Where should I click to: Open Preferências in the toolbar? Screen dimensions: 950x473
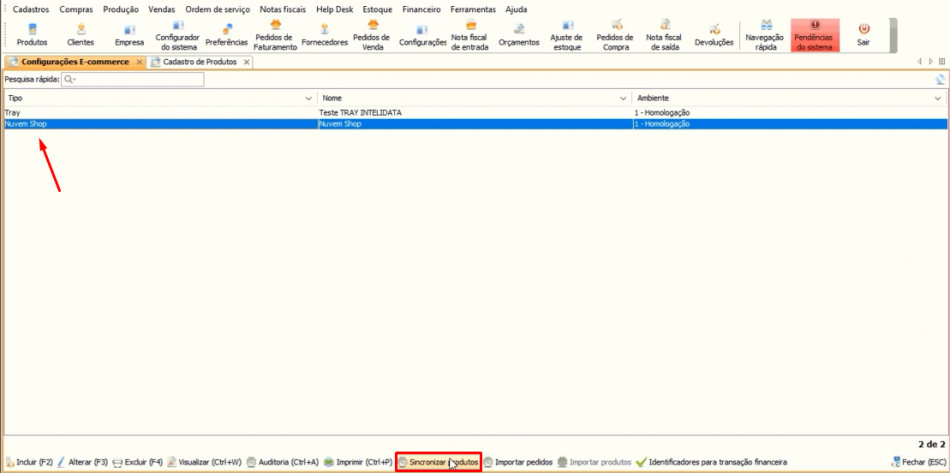[227, 35]
